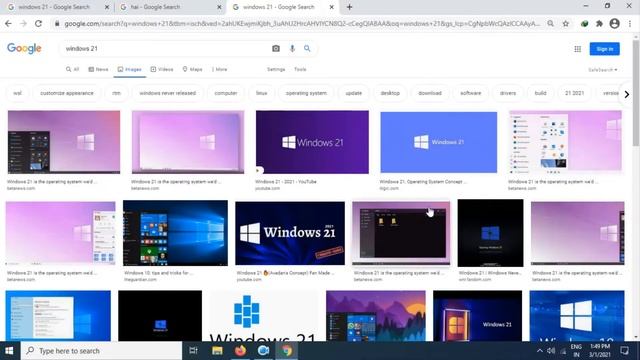The height and width of the screenshot is (360, 640).
Task: Open the Extensions puzzle icon
Action: pos(599,24)
